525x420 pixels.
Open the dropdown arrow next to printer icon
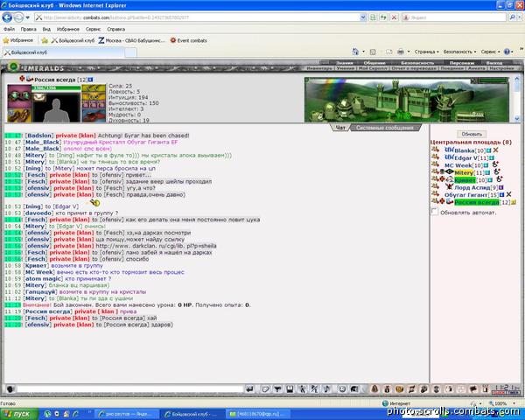(x=409, y=52)
